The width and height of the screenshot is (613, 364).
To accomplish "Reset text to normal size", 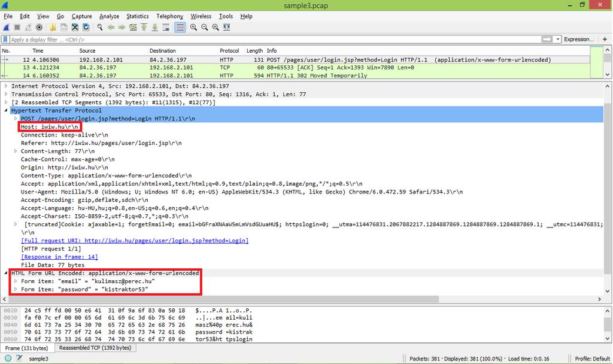I will pos(216,28).
